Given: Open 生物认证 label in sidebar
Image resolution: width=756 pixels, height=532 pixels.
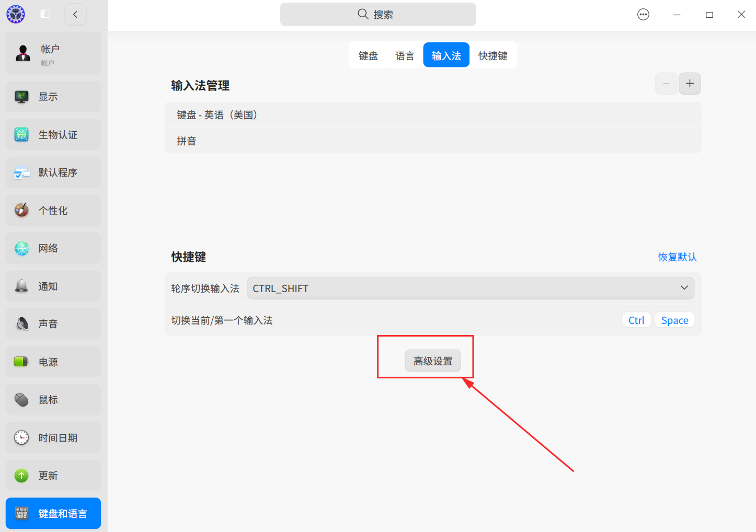Looking at the screenshot, I should click(58, 135).
